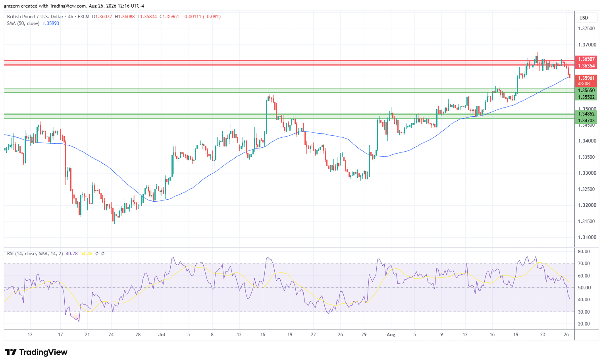Click the 20.00 level on the RSI scale
This screenshot has width=603, height=364.
point(584,324)
